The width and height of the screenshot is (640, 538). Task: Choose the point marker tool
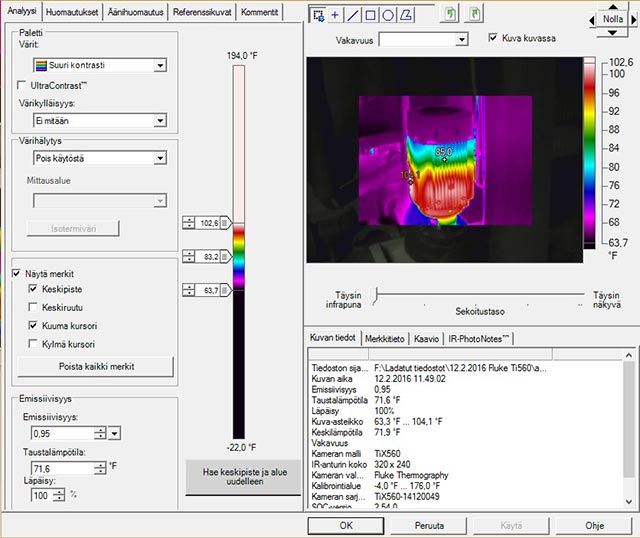tap(335, 15)
